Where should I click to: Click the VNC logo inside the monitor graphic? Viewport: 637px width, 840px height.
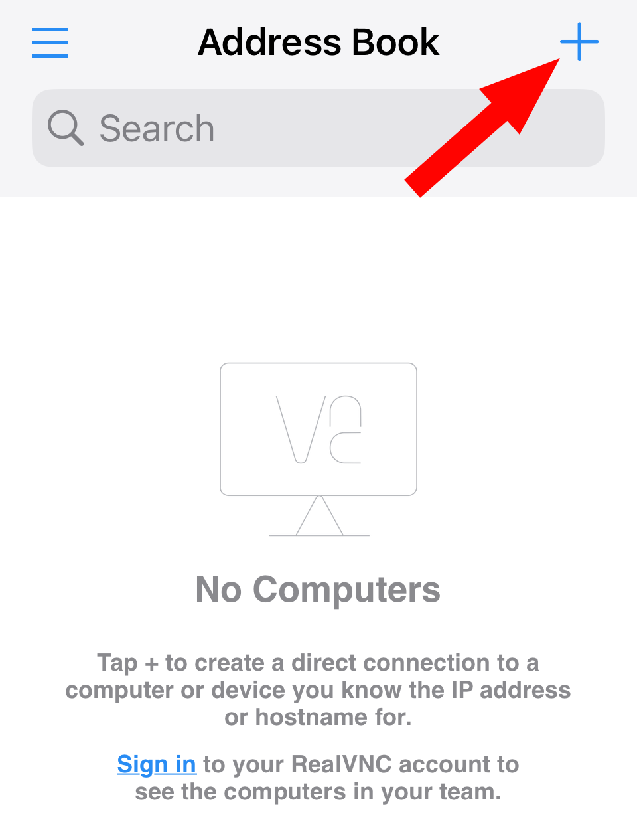(318, 429)
